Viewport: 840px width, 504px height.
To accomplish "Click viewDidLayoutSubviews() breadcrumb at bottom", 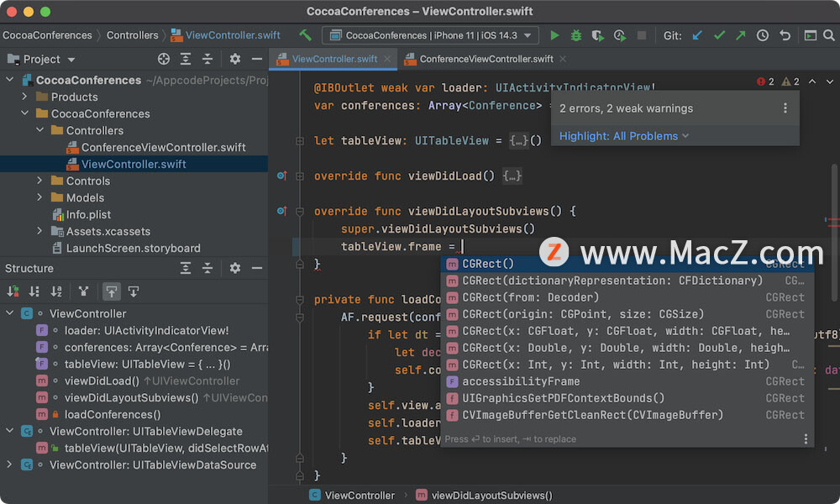I will (x=485, y=496).
